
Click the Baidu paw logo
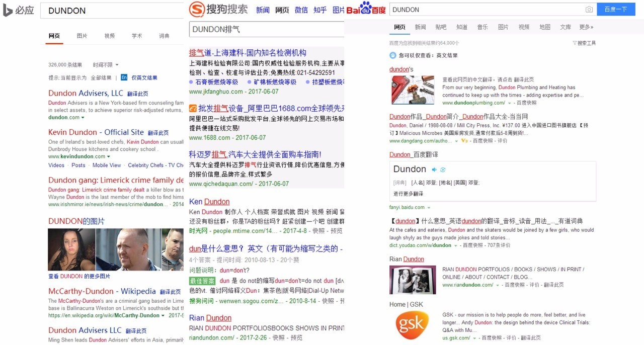point(365,8)
